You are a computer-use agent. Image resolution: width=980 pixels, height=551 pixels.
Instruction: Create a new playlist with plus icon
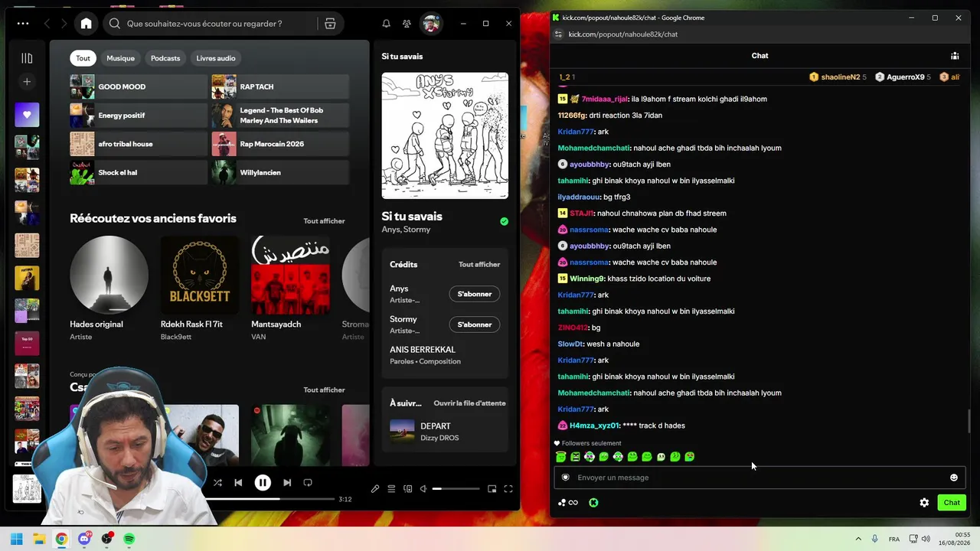coord(27,82)
